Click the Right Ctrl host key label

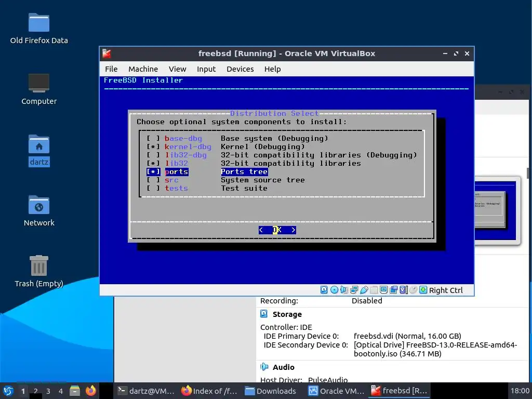(445, 290)
